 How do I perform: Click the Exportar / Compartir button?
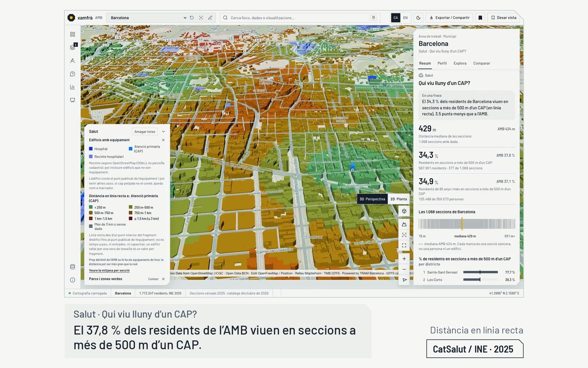click(x=449, y=18)
